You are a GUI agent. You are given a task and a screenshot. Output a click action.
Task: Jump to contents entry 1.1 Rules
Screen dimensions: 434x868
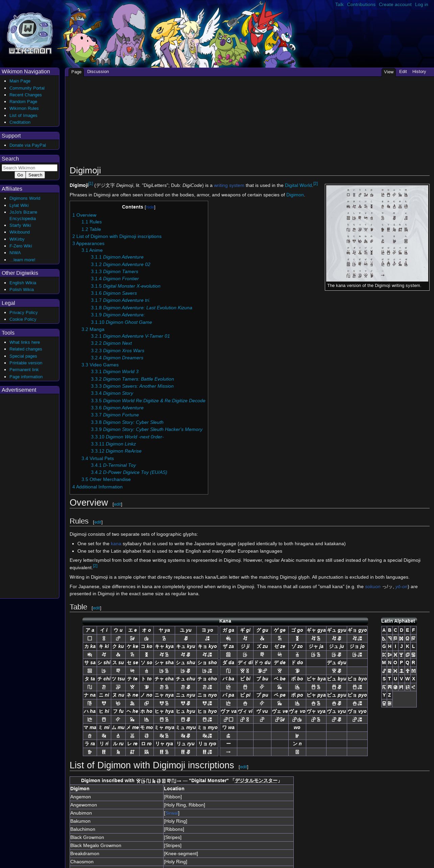click(92, 222)
